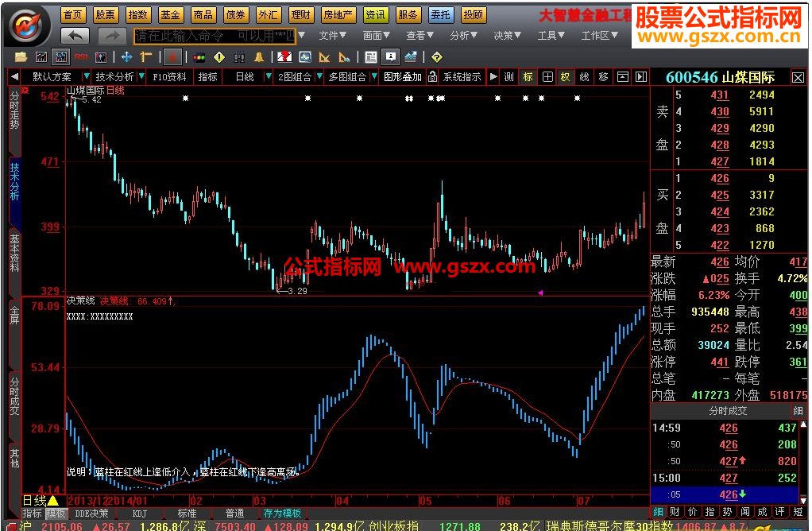
Task: Click into the command input field
Action: pos(215,36)
